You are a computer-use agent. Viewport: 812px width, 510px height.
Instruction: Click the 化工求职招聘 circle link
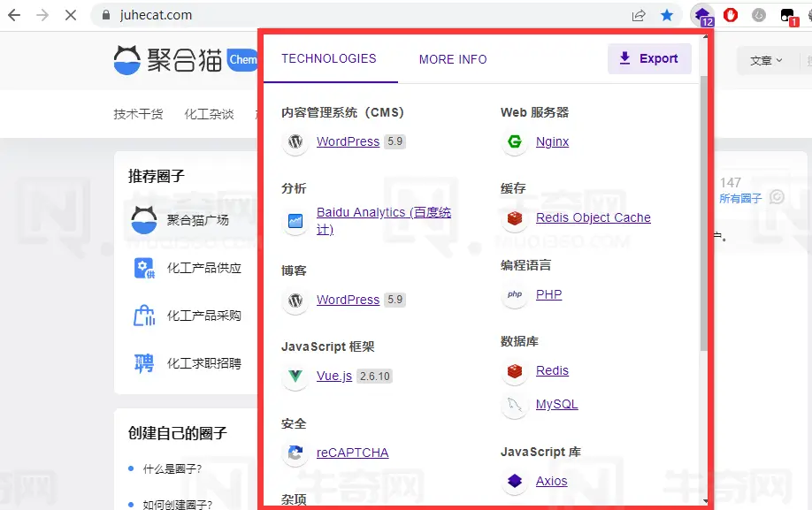click(204, 363)
